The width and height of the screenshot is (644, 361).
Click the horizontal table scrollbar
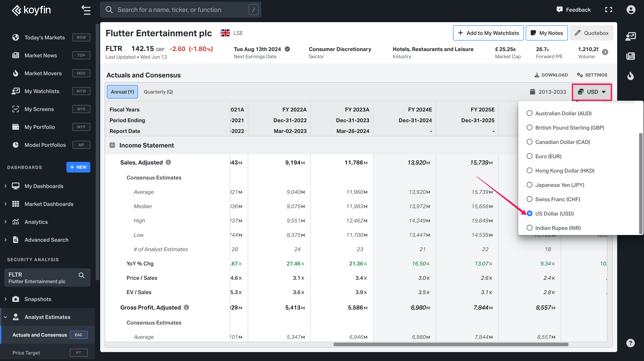(451, 344)
